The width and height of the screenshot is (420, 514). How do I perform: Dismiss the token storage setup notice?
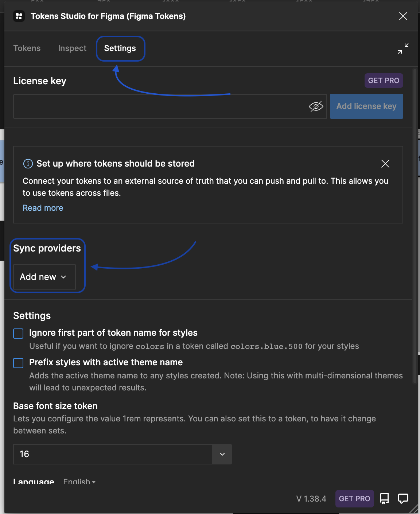(x=385, y=164)
